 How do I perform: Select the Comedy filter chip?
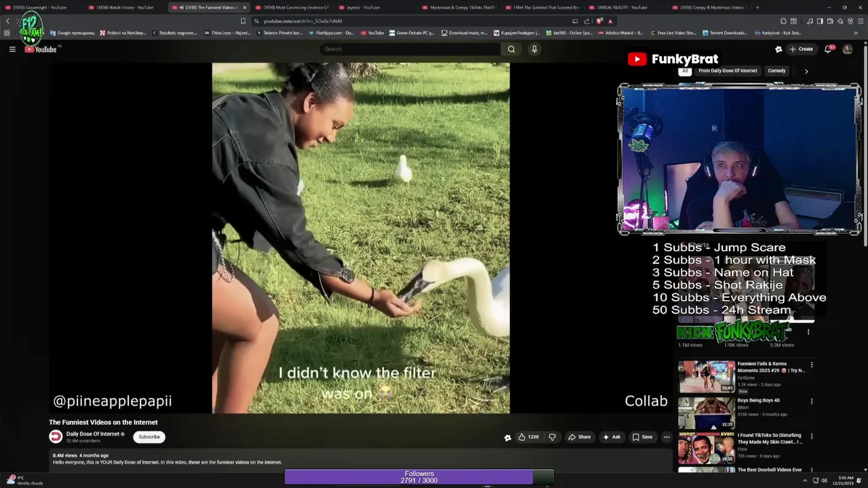776,70
